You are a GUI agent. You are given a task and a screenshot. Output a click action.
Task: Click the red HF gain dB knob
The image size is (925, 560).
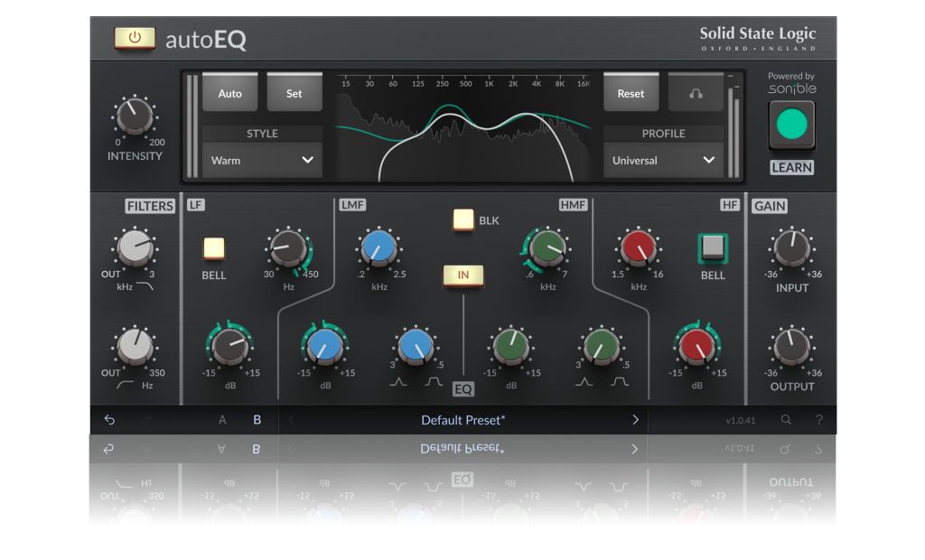pos(696,346)
